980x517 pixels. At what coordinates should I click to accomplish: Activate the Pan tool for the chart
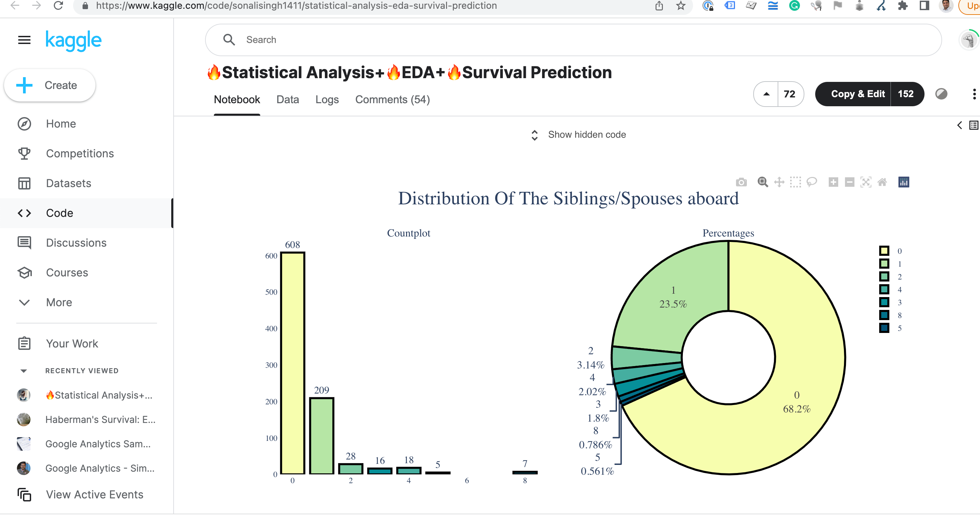(779, 182)
